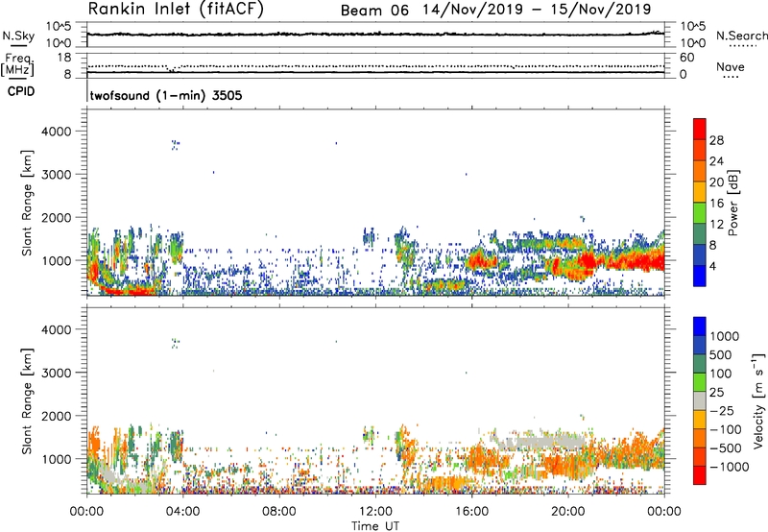The width and height of the screenshot is (768, 532).
Task: Click the "24" value on the power colorbar
Action: coord(716,161)
